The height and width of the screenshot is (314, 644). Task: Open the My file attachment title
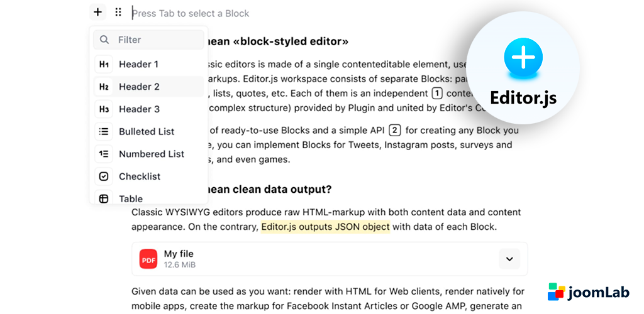[179, 254]
